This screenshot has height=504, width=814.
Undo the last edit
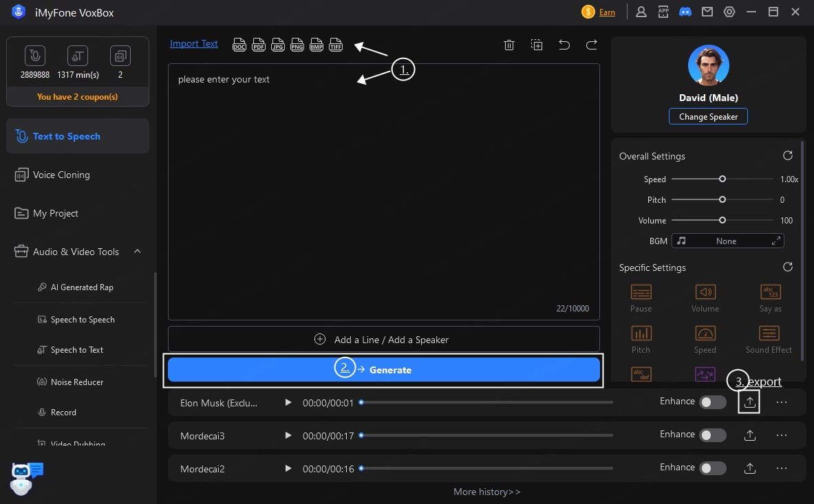(564, 45)
